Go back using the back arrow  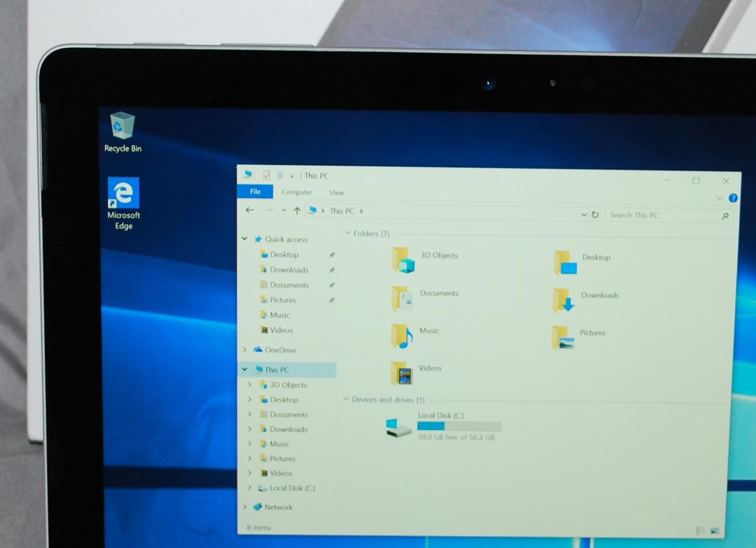(x=250, y=210)
